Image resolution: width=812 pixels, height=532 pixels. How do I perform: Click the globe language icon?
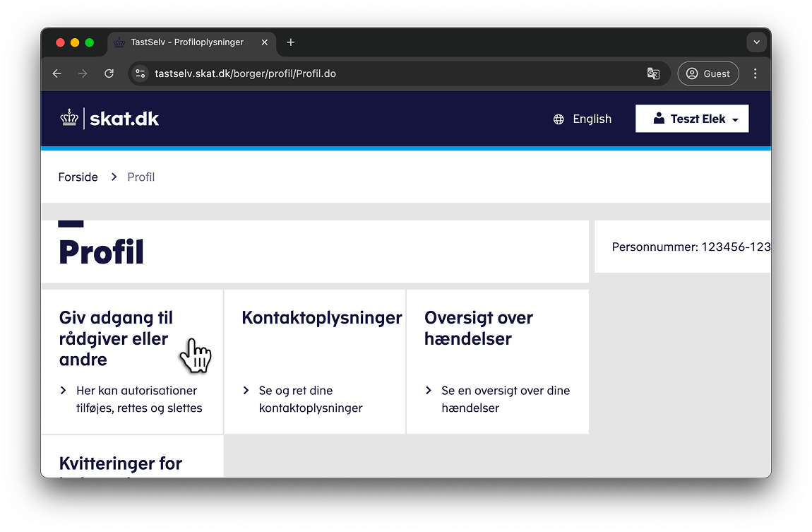(x=559, y=119)
